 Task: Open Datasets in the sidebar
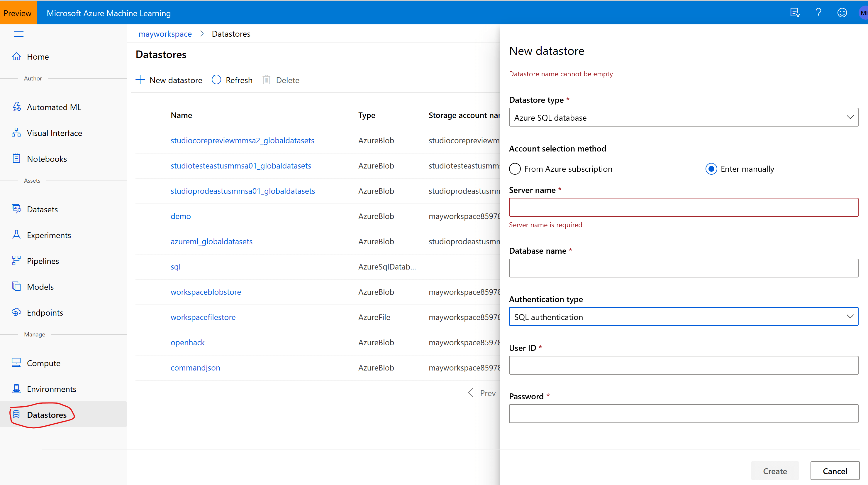coord(42,209)
